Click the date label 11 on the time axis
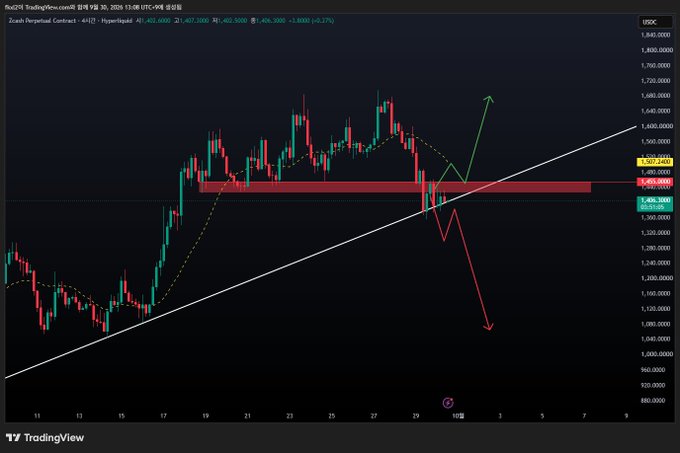Screen dimensions: 680x453 (37, 416)
